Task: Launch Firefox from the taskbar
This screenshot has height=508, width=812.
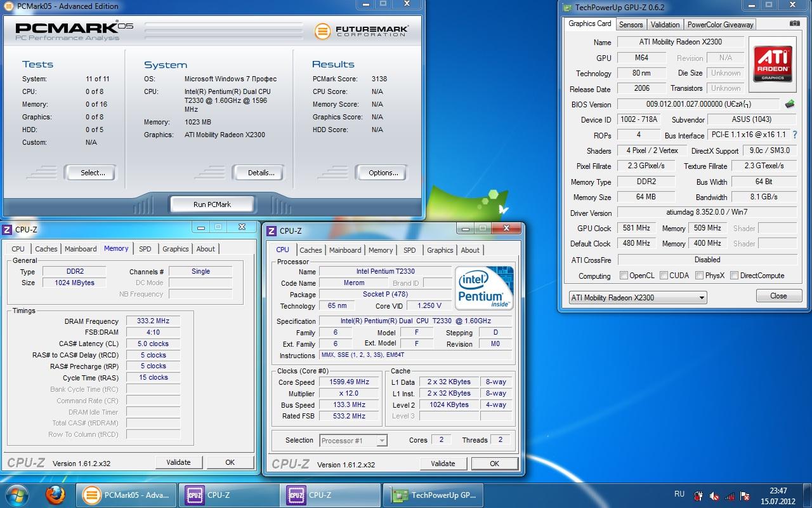Action: pos(56,495)
